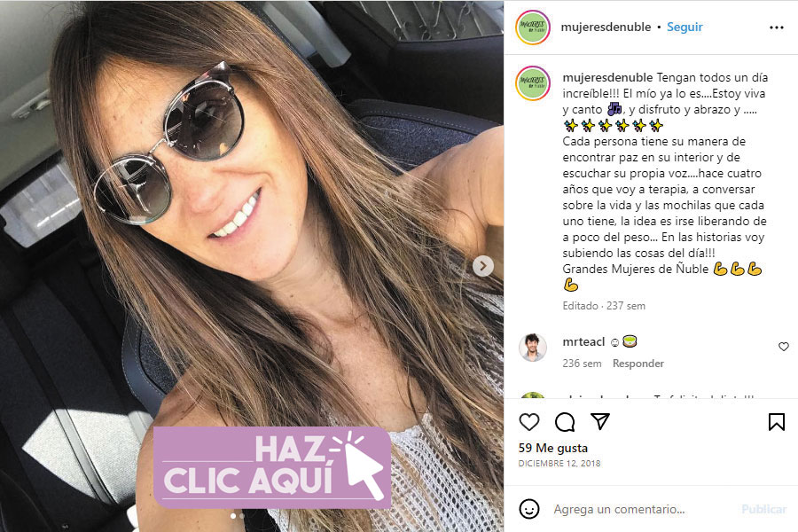
Task: Click the header mujeresdenuble profile picture
Action: pyautogui.click(x=532, y=27)
